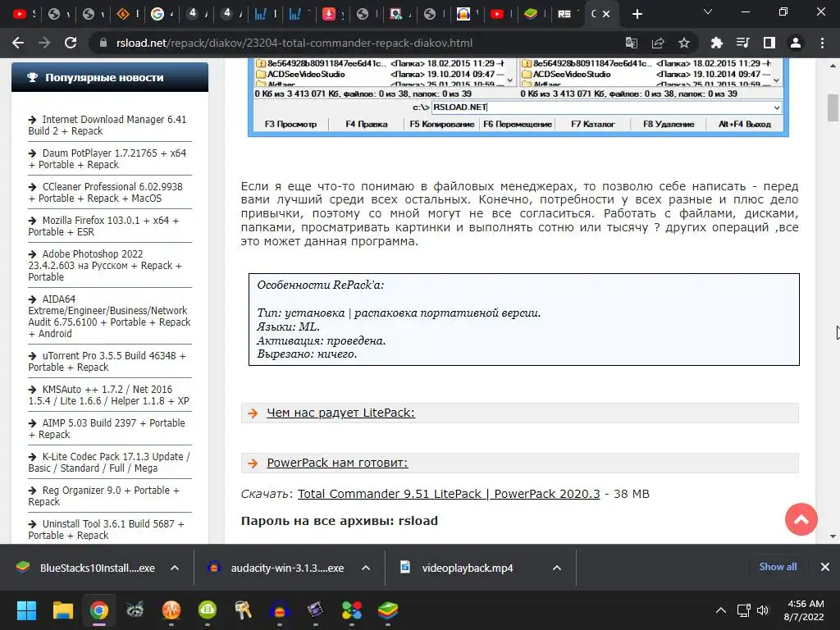Click the Chrome taskbar icon

pos(98,610)
